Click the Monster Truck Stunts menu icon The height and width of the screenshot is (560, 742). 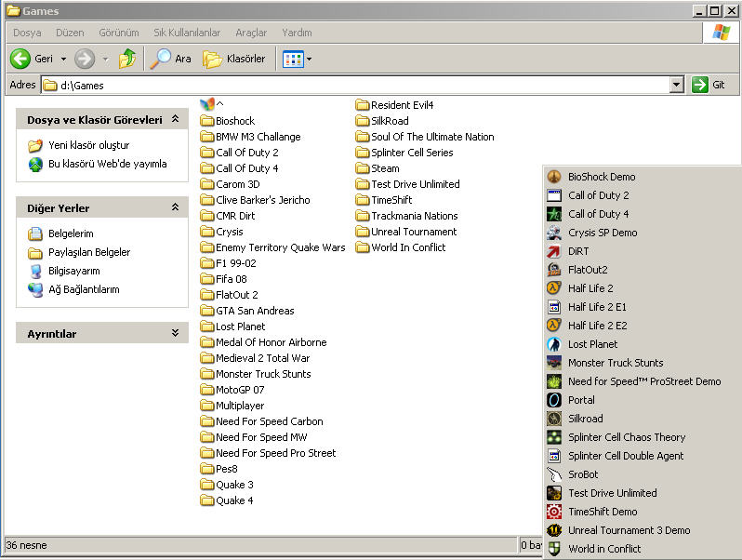point(554,363)
